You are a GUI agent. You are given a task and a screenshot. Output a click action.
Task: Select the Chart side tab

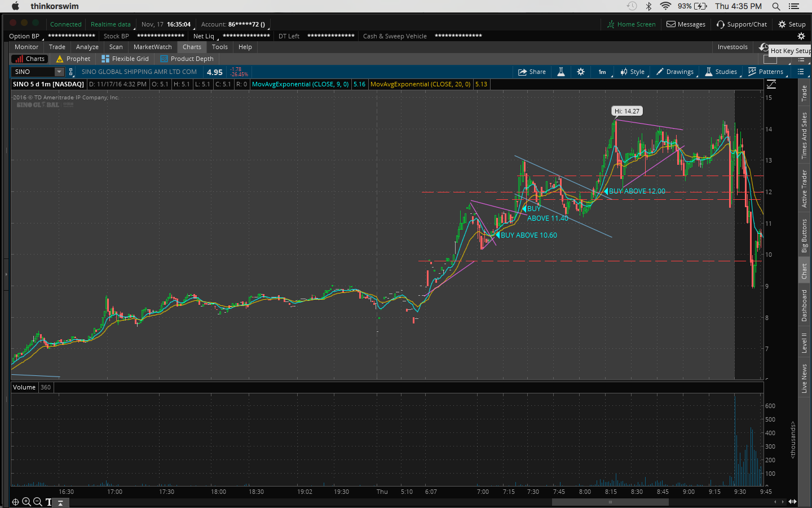[804, 271]
